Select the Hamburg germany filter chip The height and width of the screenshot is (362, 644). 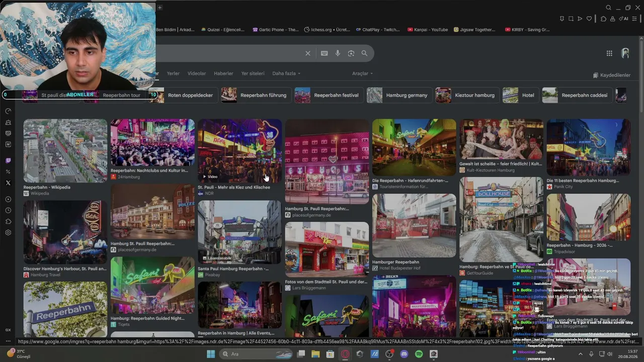(398, 95)
